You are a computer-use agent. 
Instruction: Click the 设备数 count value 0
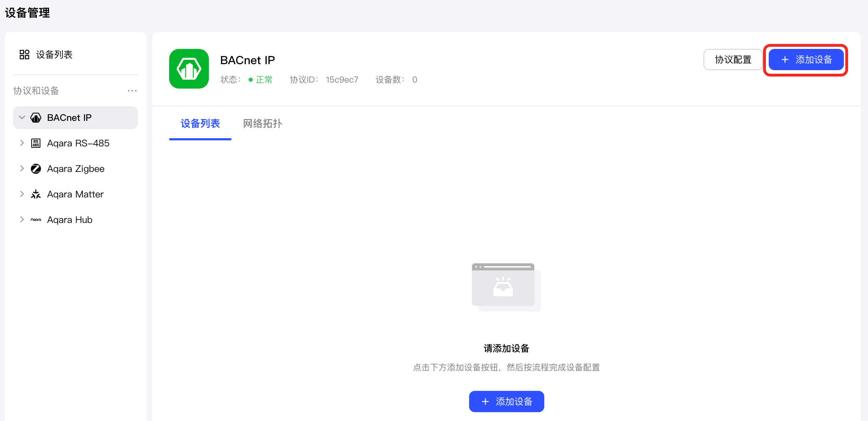point(415,80)
